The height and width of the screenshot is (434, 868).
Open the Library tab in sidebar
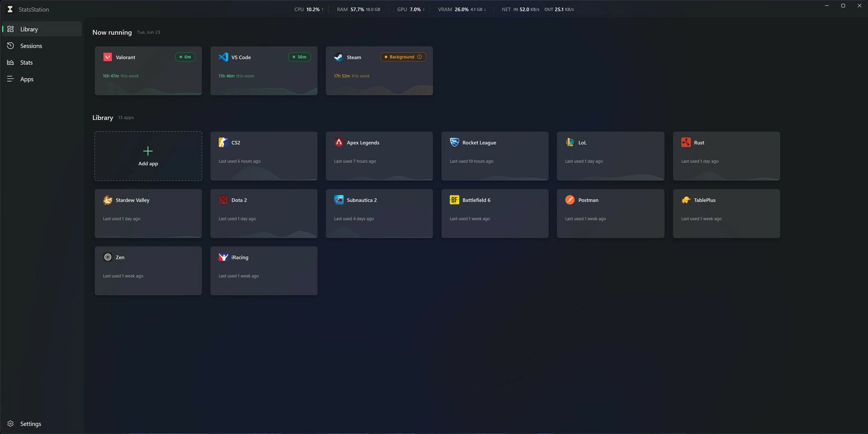pyautogui.click(x=42, y=29)
